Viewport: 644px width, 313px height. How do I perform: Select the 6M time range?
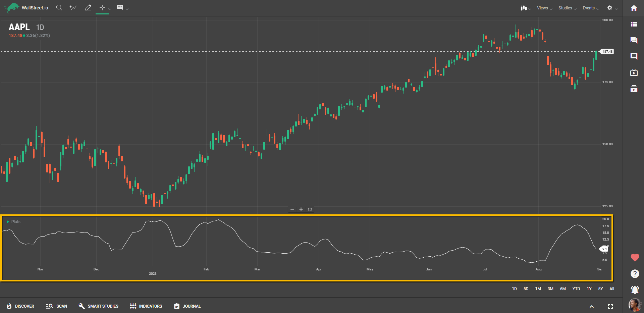point(563,289)
